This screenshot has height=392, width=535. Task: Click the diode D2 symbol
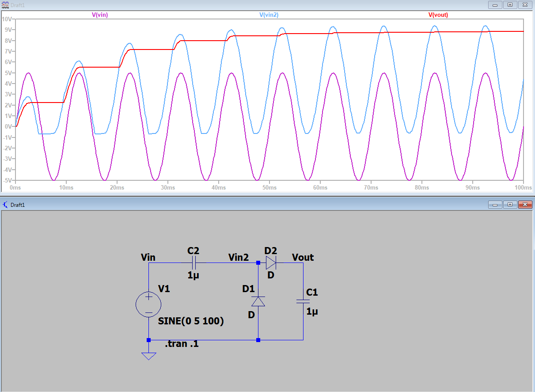[x=271, y=263]
